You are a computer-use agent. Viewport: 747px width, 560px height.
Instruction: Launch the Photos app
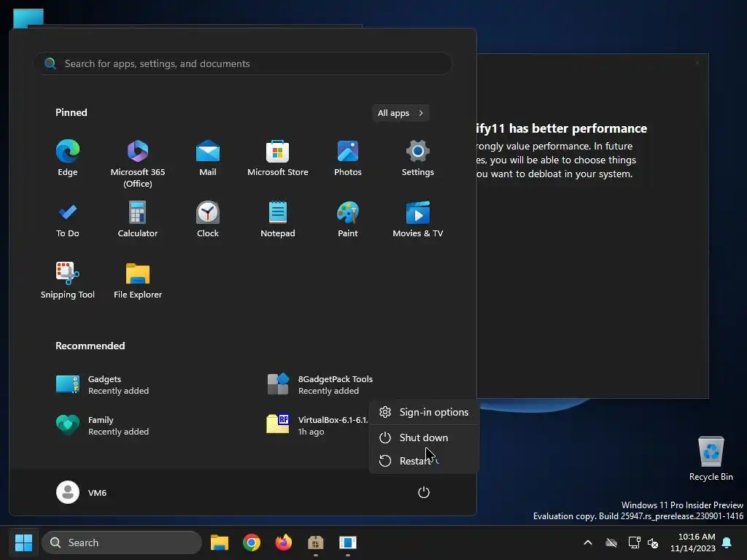pos(348,158)
